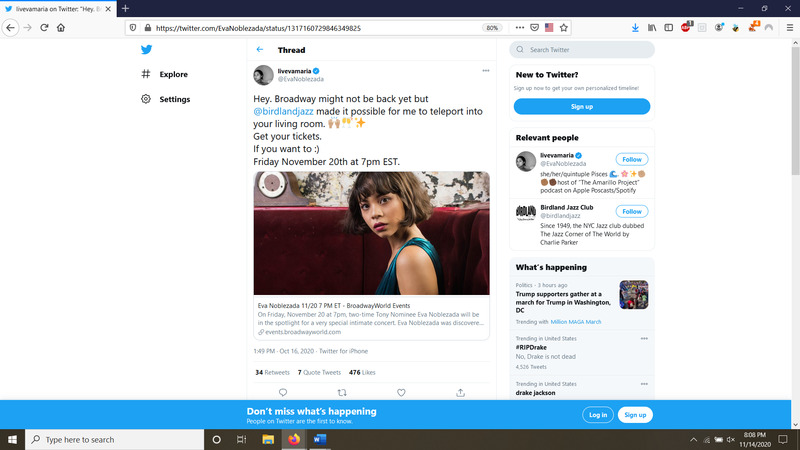Follow the livevamaria account
The width and height of the screenshot is (800, 450).
[x=631, y=159]
